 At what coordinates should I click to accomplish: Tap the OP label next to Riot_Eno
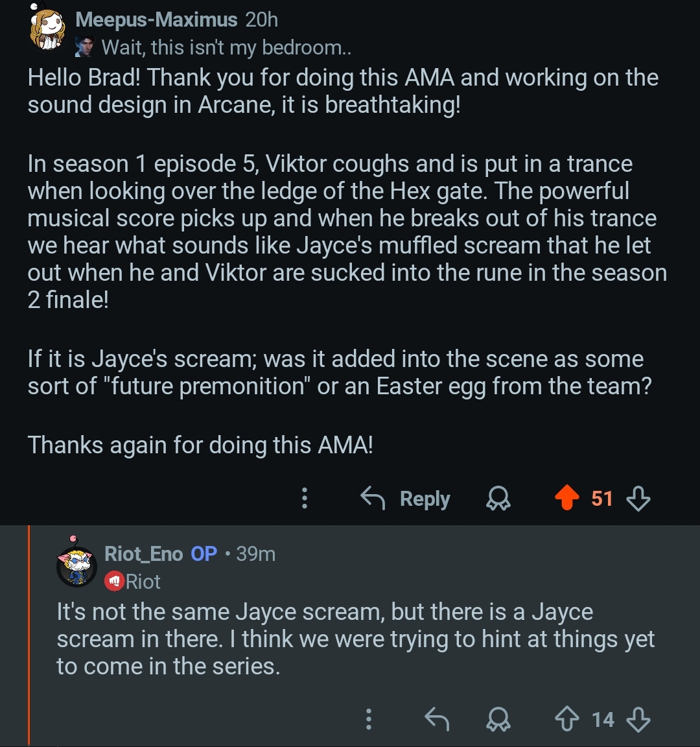click(204, 554)
